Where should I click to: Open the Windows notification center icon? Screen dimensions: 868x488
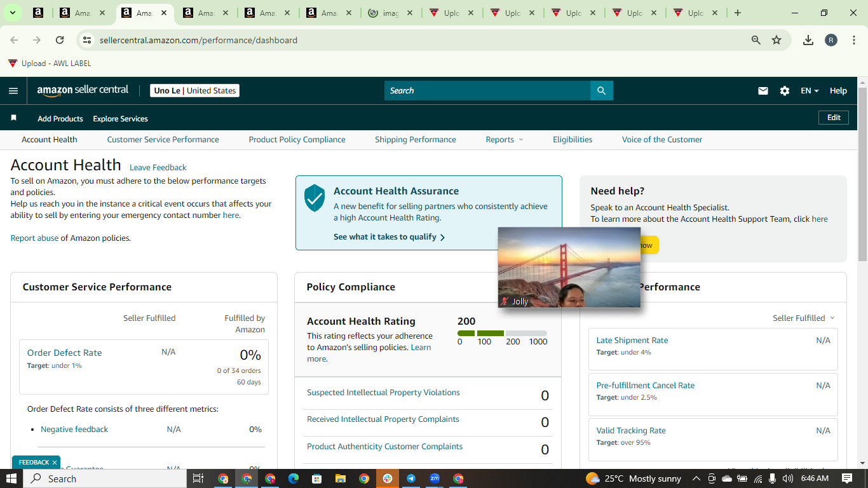(847, 478)
